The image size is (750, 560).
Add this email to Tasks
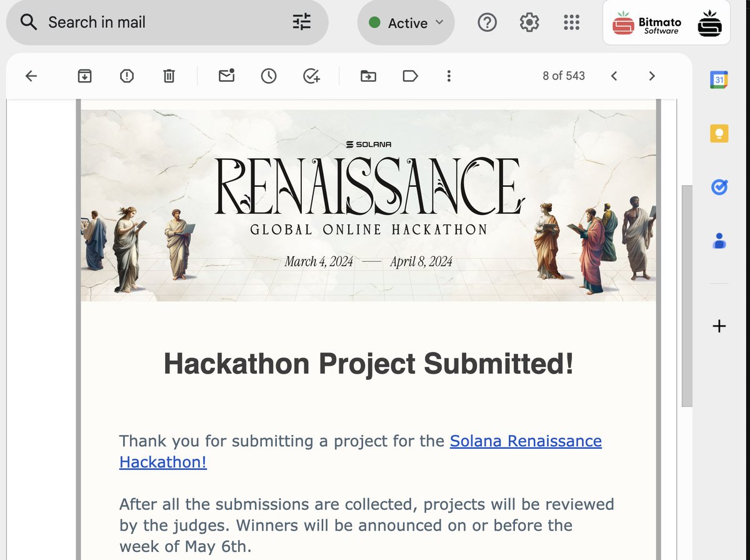(311, 76)
